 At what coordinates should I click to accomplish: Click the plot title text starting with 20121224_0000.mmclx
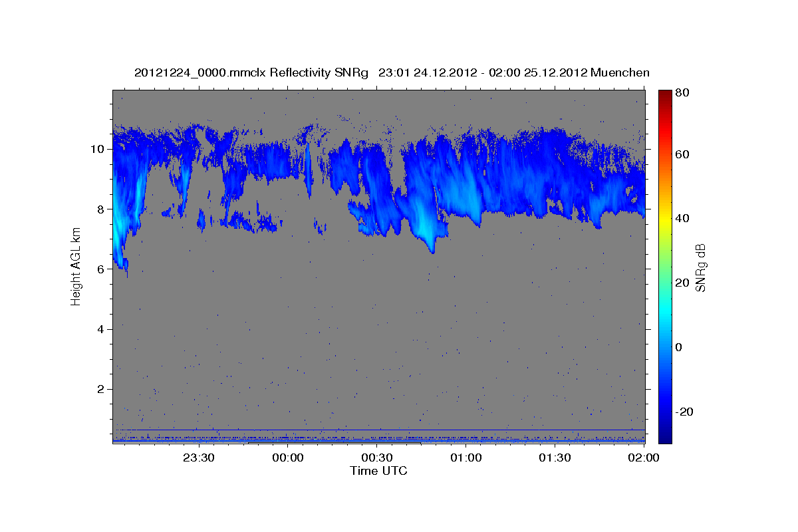pos(392,72)
